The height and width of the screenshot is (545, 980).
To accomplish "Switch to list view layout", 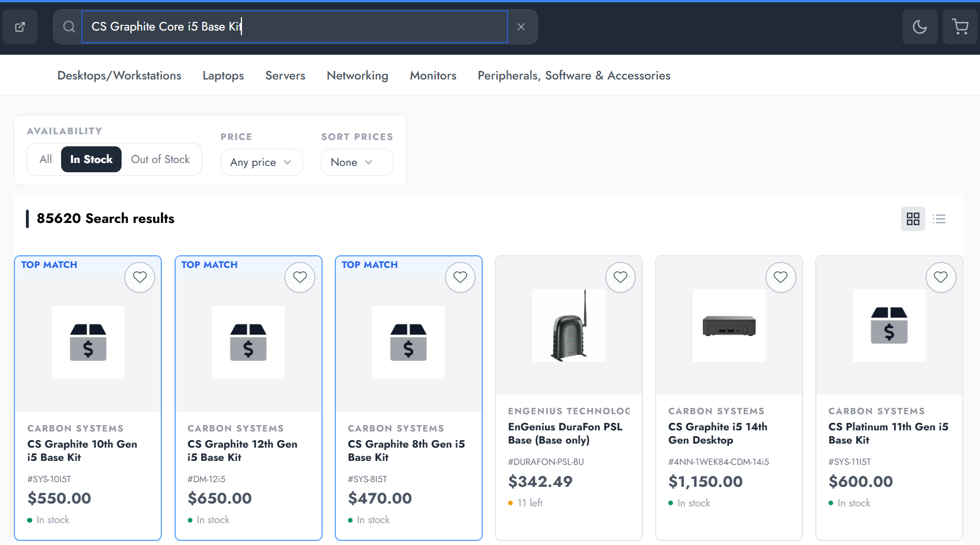I will [939, 219].
